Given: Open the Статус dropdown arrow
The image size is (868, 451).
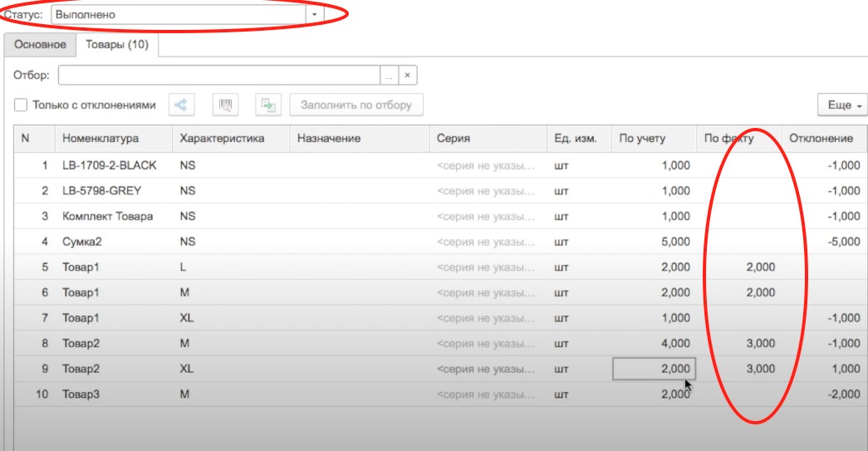Looking at the screenshot, I should 315,14.
